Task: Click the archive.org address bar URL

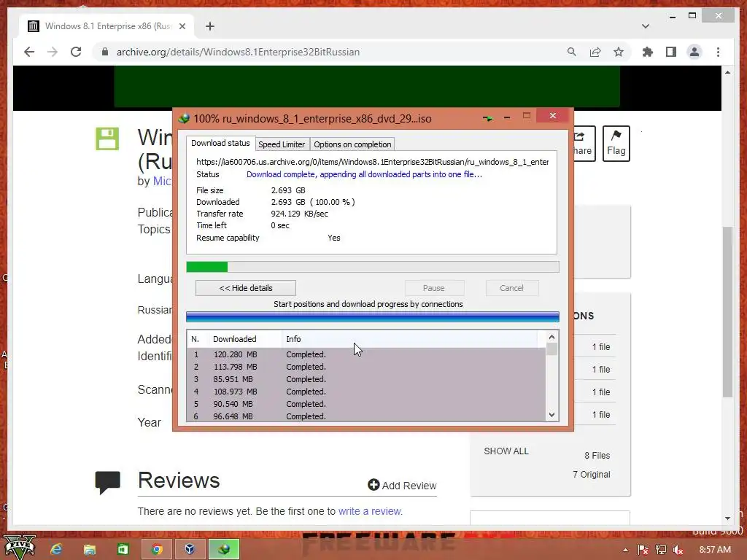Action: click(238, 52)
